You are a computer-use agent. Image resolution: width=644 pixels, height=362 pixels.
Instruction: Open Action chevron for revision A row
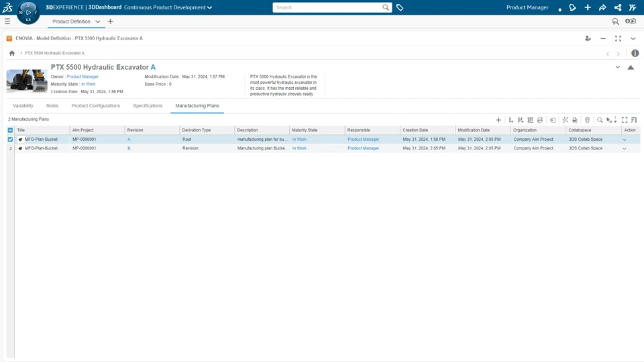click(x=625, y=139)
